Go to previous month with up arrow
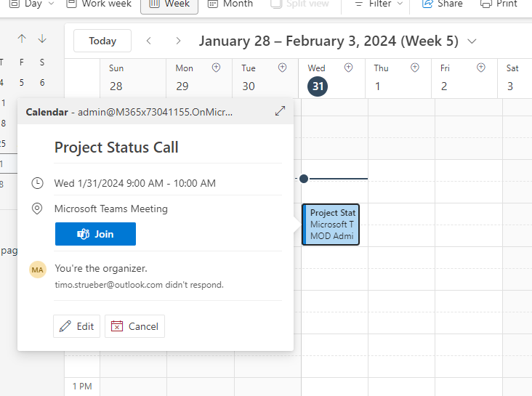 (x=22, y=39)
